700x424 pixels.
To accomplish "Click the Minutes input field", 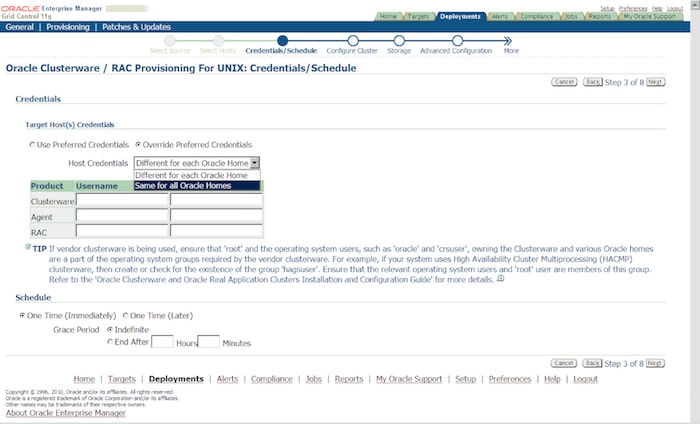I will coord(209,342).
